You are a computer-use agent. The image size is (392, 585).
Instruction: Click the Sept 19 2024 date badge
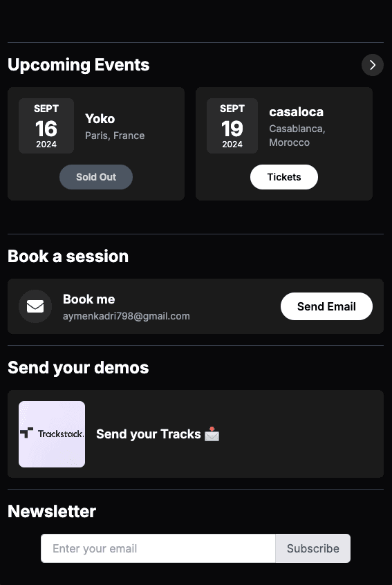(x=232, y=126)
